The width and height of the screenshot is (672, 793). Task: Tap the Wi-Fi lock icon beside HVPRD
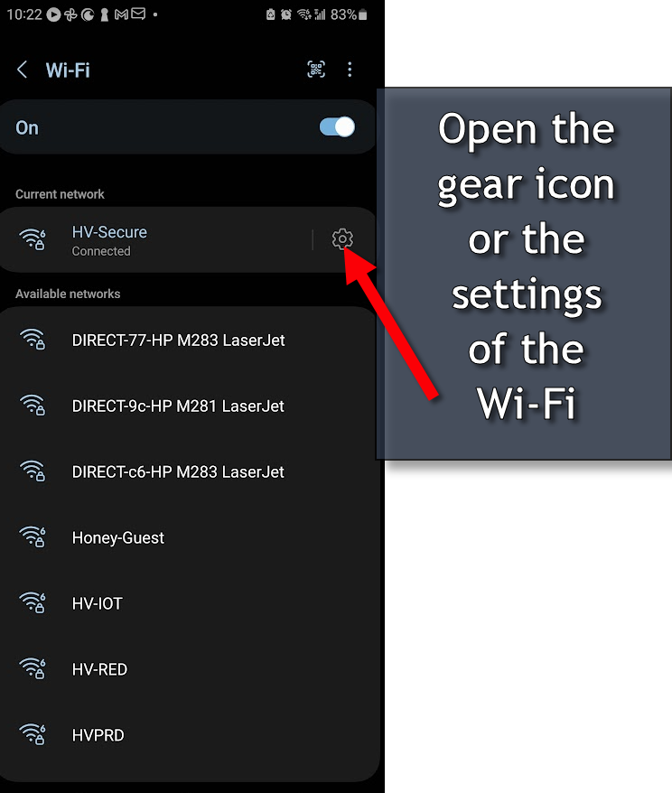click(33, 733)
